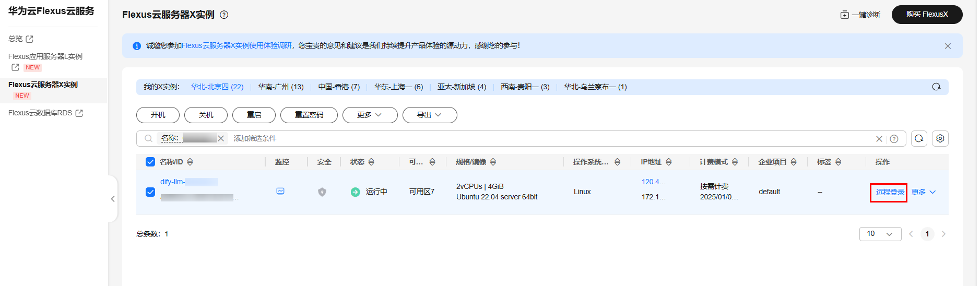Open the Flexus云服务器X实例使用体验调研 survey link
This screenshot has width=980, height=286.
237,46
